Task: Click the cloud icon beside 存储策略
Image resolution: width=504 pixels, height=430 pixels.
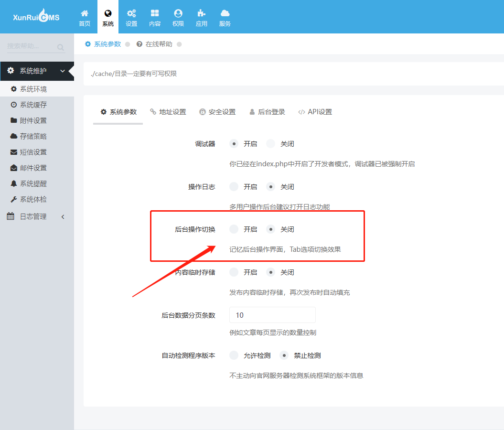Action: [x=14, y=136]
